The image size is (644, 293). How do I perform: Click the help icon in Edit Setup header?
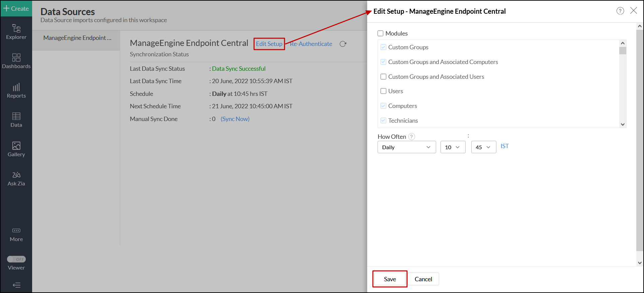[x=620, y=11]
